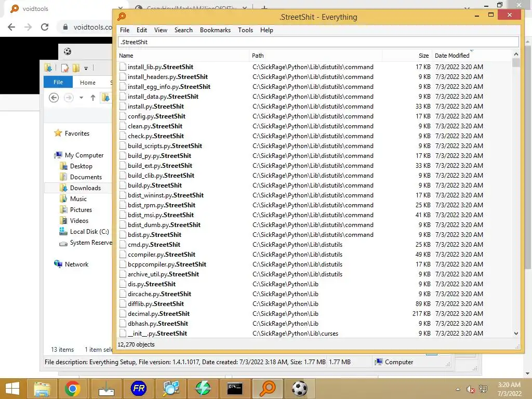Click the Everything magnifier icon in title bar
The image size is (532, 399).
pyautogui.click(x=122, y=17)
